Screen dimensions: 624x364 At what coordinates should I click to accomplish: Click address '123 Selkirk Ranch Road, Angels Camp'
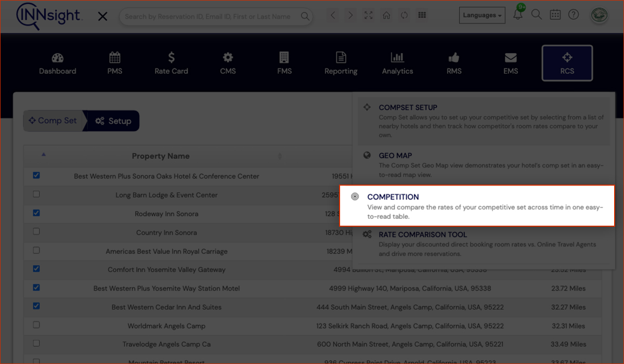pyautogui.click(x=410, y=326)
